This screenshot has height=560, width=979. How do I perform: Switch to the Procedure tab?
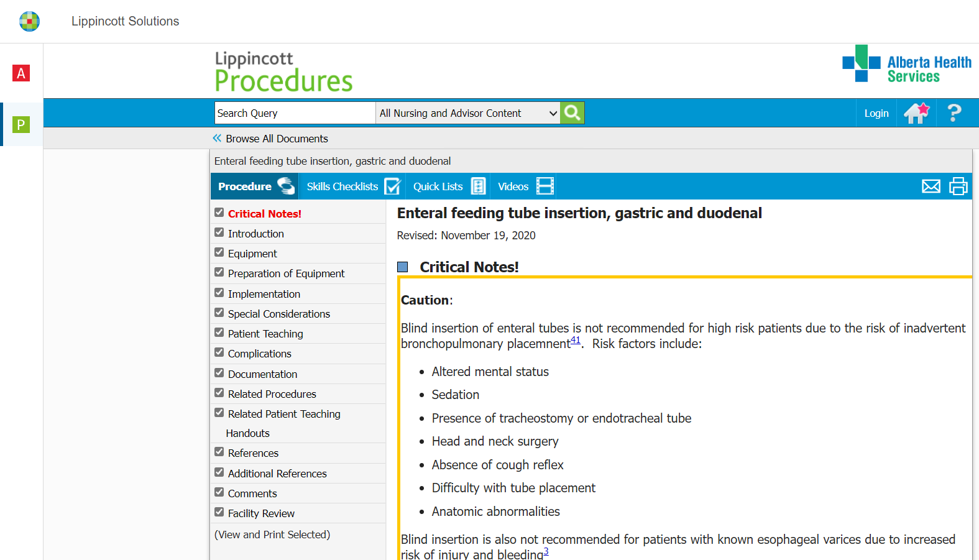[255, 186]
